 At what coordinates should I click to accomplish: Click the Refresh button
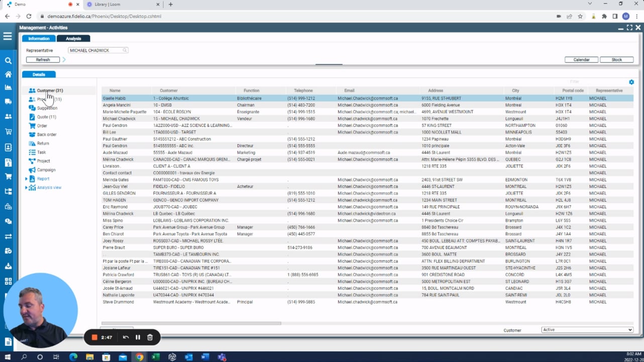[43, 59]
